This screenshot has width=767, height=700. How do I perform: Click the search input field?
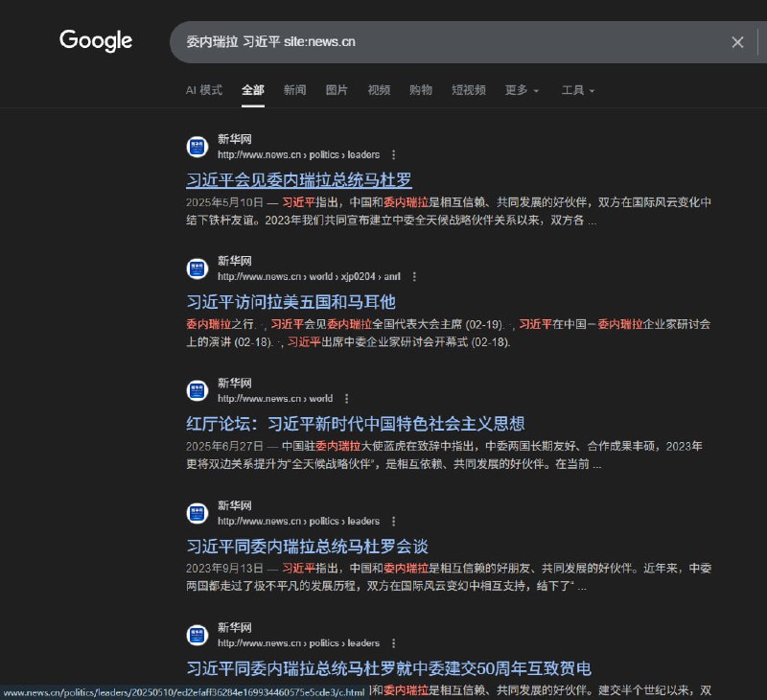click(x=454, y=42)
